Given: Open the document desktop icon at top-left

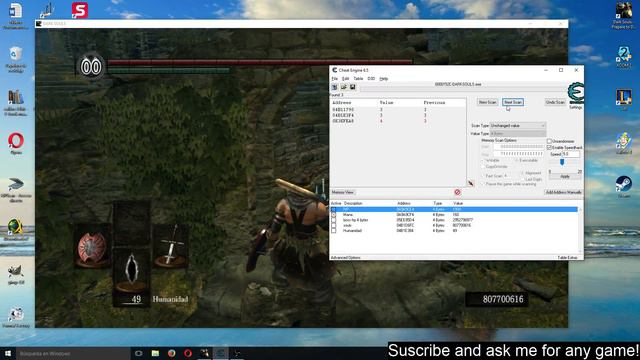Looking at the screenshot, I should click(x=16, y=16).
